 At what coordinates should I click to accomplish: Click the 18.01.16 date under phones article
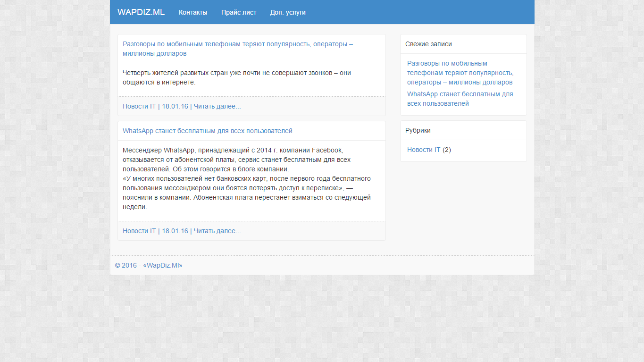(x=175, y=106)
